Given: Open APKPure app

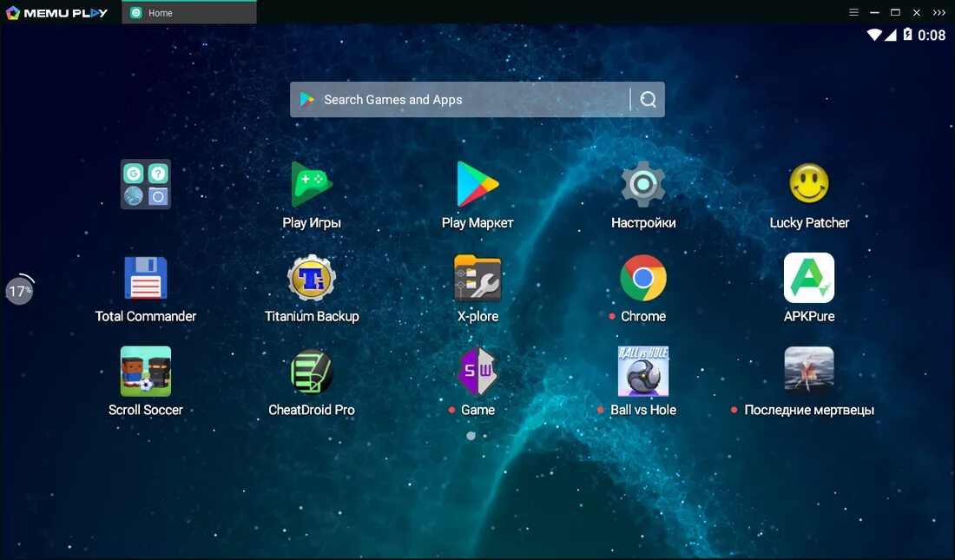Looking at the screenshot, I should click(809, 278).
